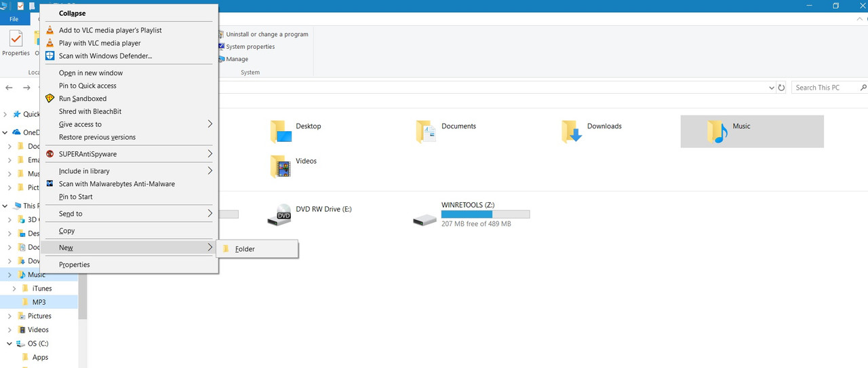Open the address bar history dropdown
This screenshot has height=368, width=868.
(x=772, y=88)
